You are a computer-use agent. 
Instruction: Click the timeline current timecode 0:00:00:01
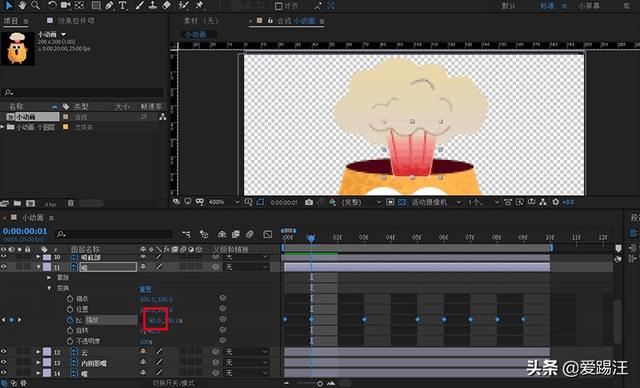[x=25, y=231]
